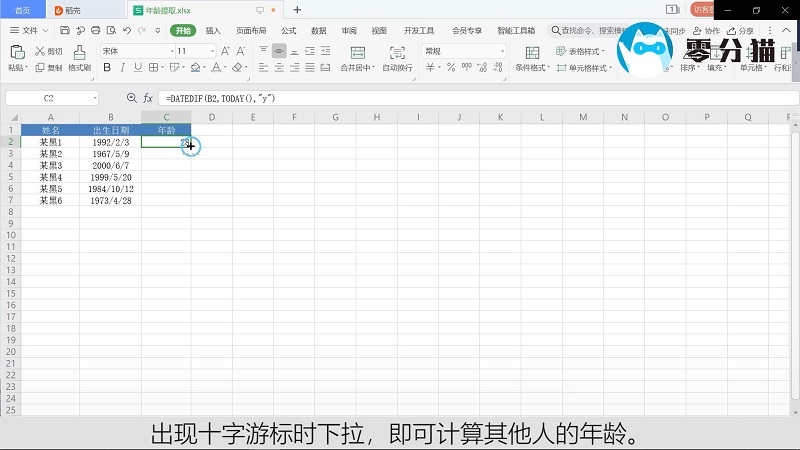The image size is (800, 450).
Task: Open the File (文件) menu
Action: click(29, 31)
